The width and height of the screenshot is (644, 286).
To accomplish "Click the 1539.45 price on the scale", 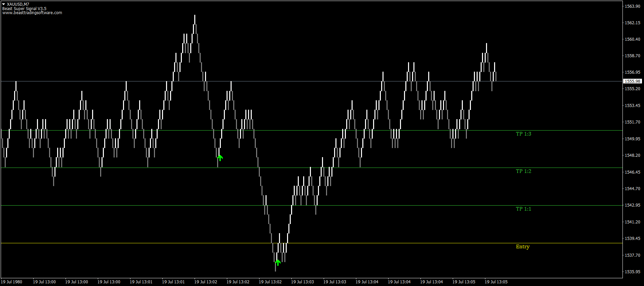I will 633,239.
